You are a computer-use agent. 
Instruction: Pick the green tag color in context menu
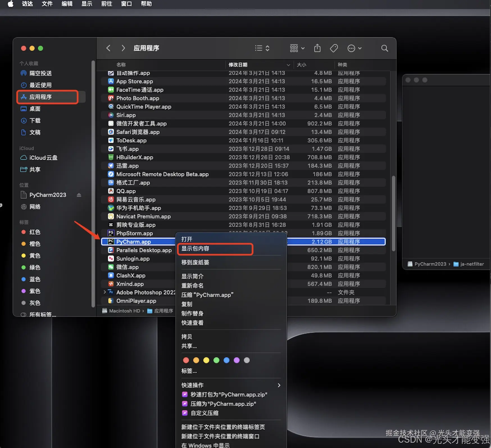[216, 360]
